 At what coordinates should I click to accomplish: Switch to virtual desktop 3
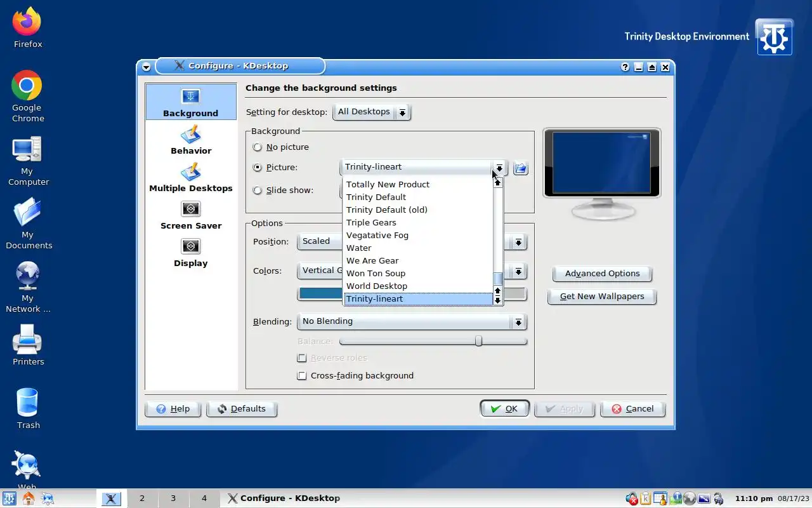point(173,498)
